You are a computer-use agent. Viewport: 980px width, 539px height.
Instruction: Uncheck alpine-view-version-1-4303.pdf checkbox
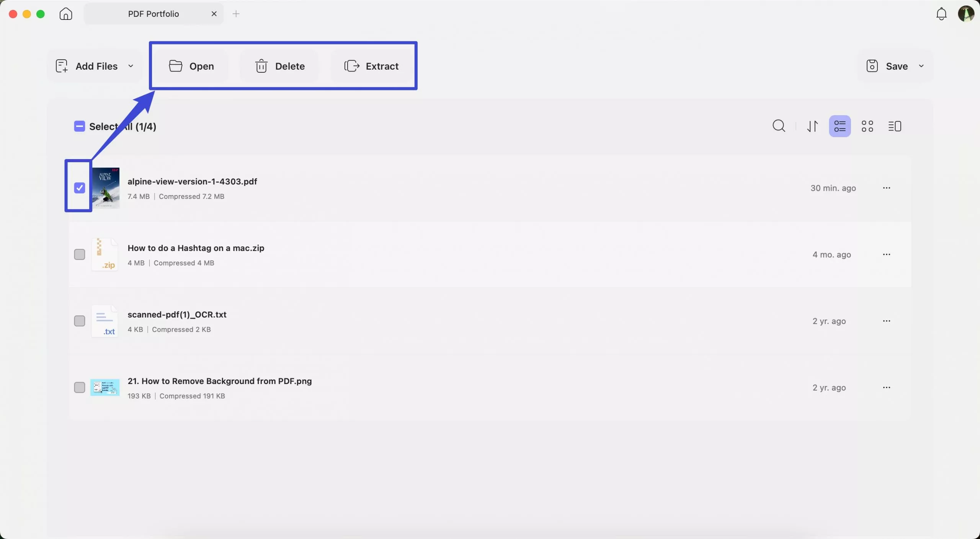click(x=79, y=188)
